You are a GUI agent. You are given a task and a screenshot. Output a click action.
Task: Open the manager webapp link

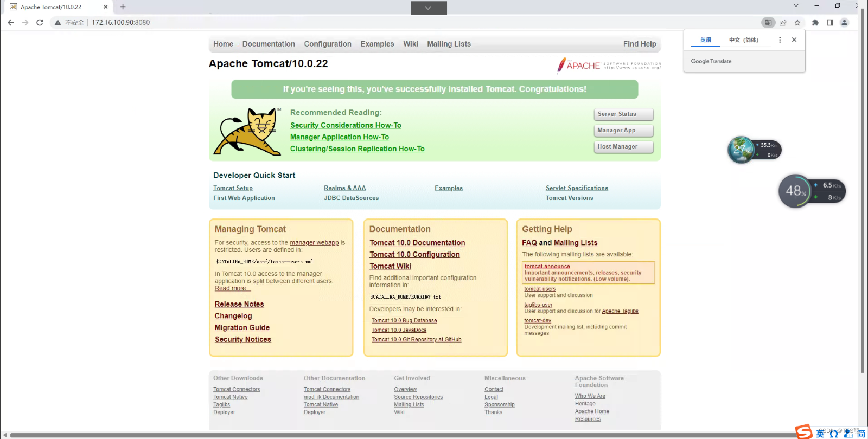click(314, 243)
